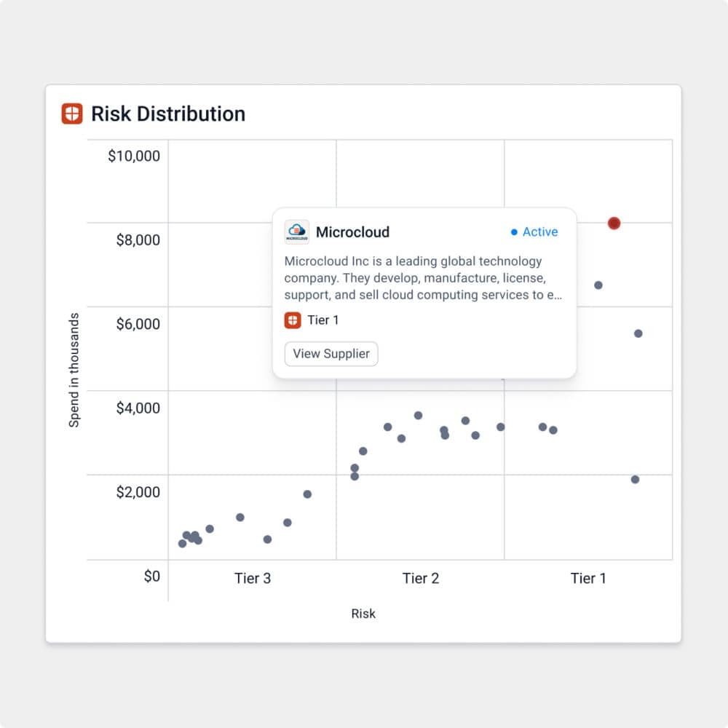Click the Microcloud supplier name
The width and height of the screenshot is (728, 728).
[352, 232]
